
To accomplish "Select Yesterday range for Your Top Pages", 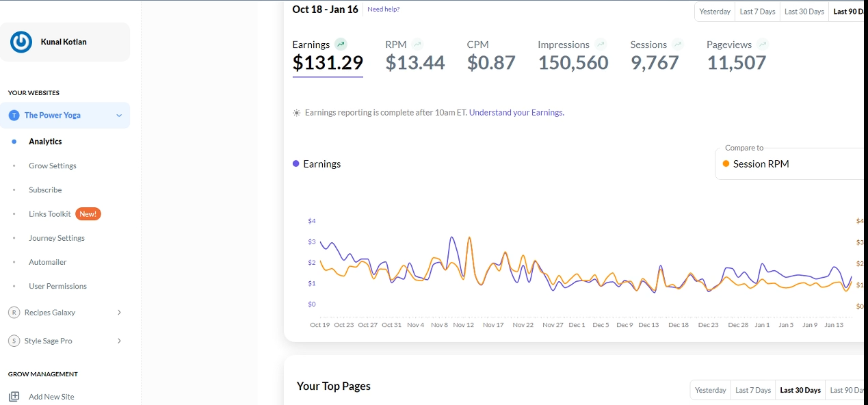I will click(711, 390).
